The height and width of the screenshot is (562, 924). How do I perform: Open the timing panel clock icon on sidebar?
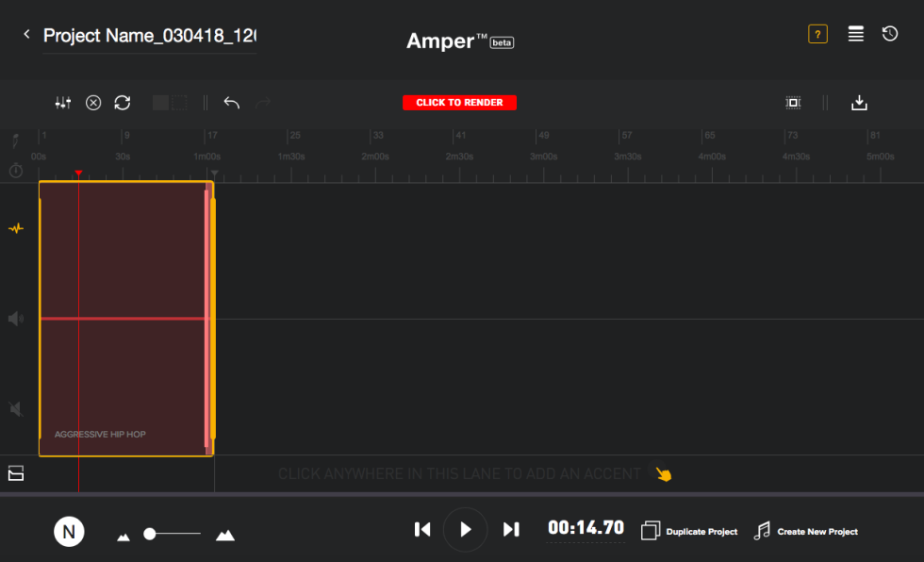15,171
